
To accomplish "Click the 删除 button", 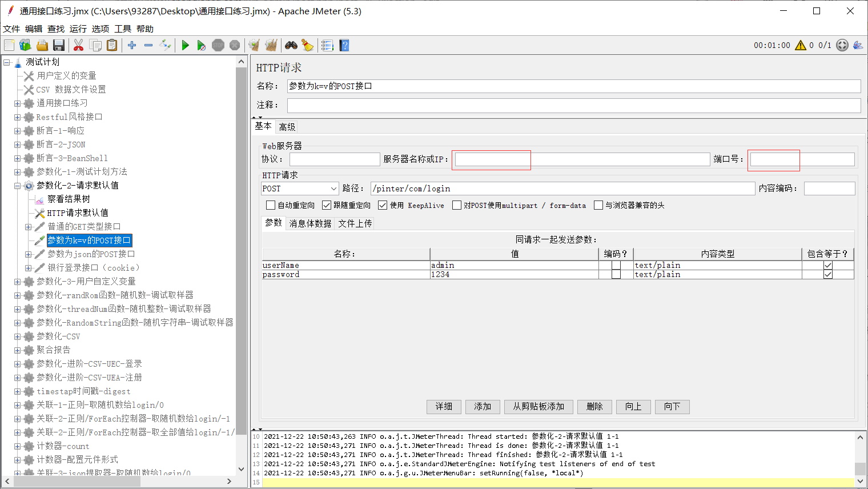I will click(594, 407).
